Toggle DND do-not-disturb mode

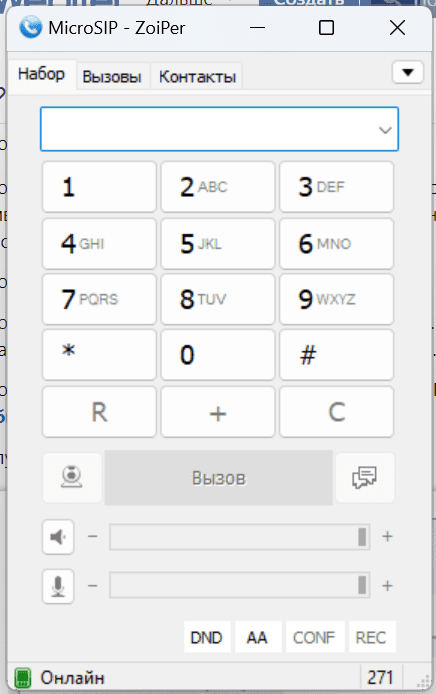[x=207, y=637]
